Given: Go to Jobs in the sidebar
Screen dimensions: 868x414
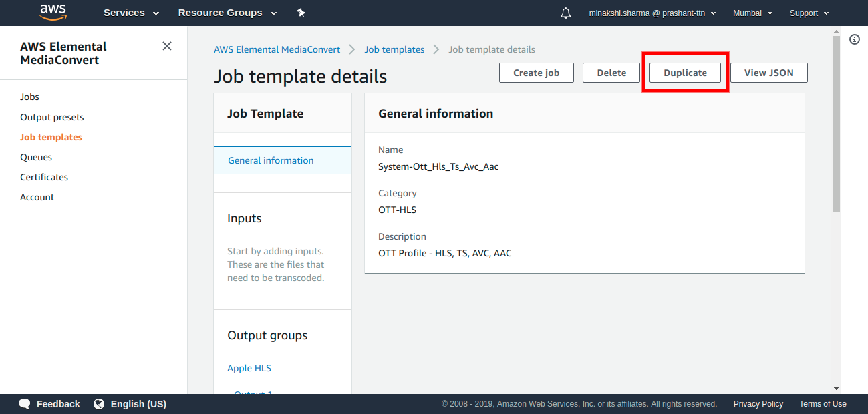Looking at the screenshot, I should pyautogui.click(x=29, y=97).
